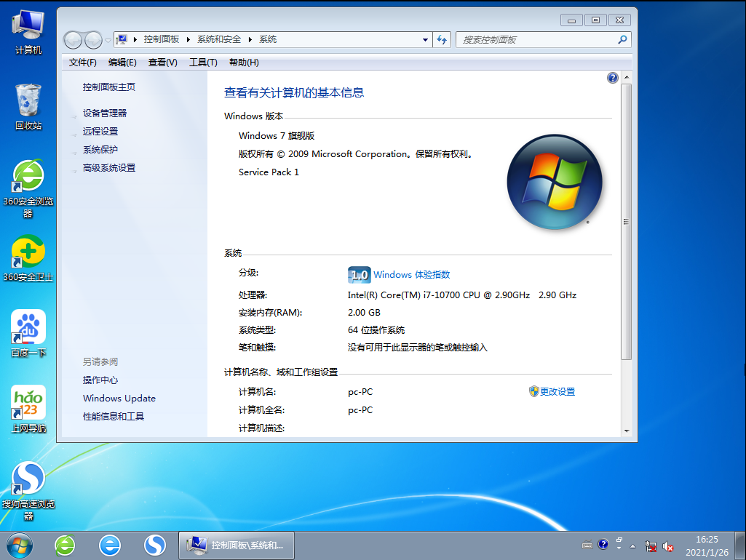Click Internet Explorer icon in taskbar
The width and height of the screenshot is (746, 560).
click(x=110, y=545)
